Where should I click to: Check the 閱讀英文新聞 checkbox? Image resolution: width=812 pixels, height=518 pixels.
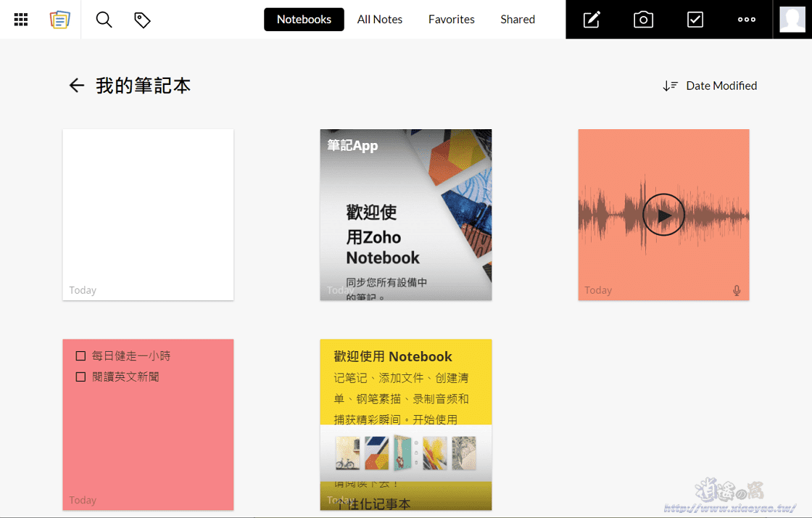(x=80, y=377)
